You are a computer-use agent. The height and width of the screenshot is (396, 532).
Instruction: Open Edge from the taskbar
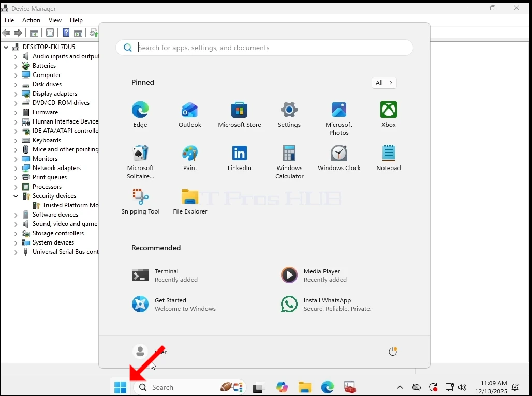[328, 387]
